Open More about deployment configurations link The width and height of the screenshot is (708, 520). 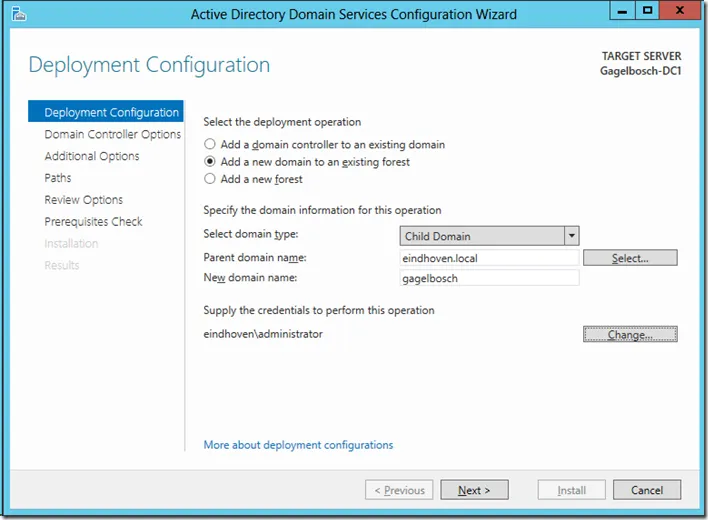click(x=298, y=445)
